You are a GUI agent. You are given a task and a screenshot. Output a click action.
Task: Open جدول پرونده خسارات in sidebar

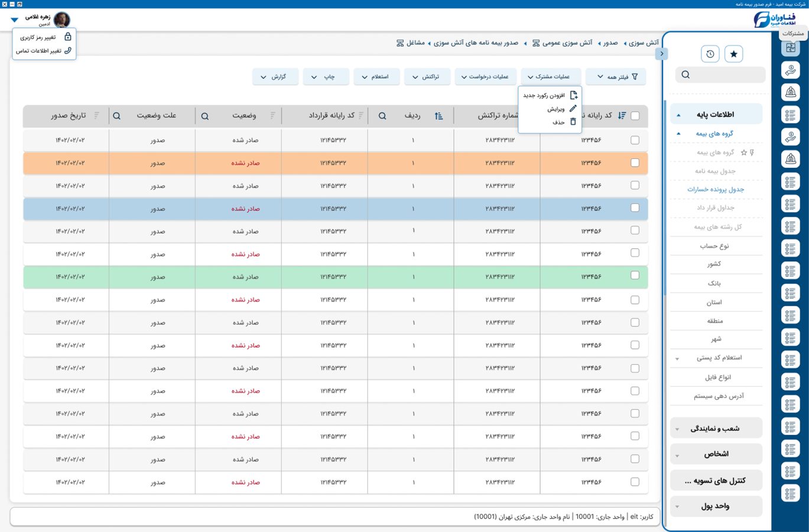coord(715,190)
